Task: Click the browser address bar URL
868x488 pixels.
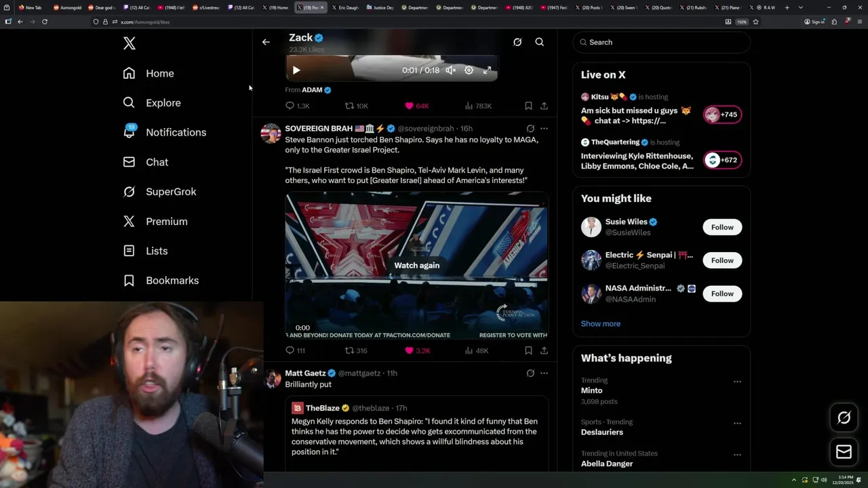Action: coord(145,22)
